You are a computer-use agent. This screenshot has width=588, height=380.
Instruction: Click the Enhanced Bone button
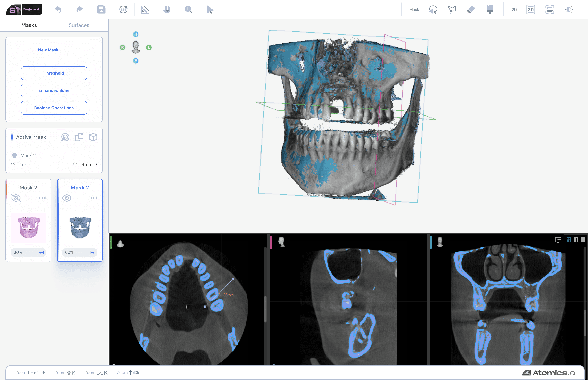click(x=54, y=90)
